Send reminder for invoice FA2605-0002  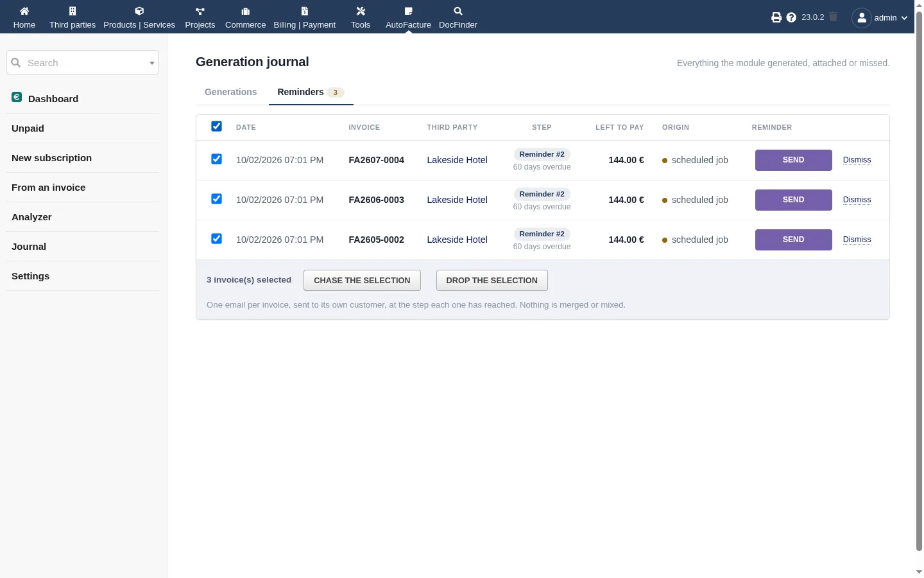click(794, 240)
